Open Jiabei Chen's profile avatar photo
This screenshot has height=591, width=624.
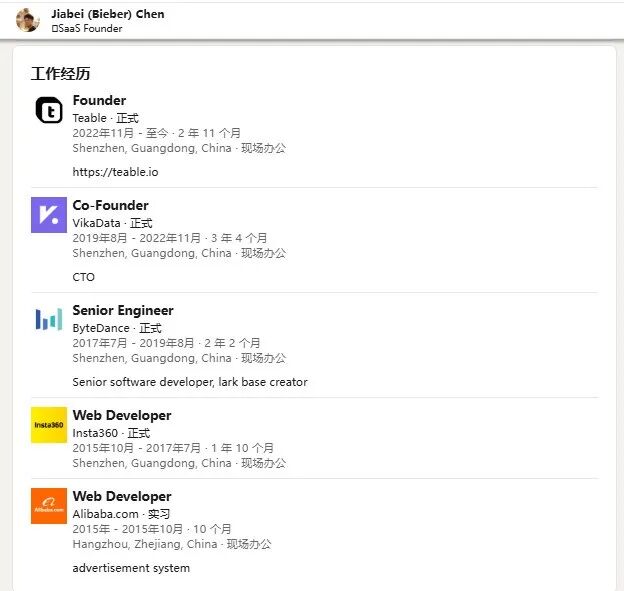28,20
